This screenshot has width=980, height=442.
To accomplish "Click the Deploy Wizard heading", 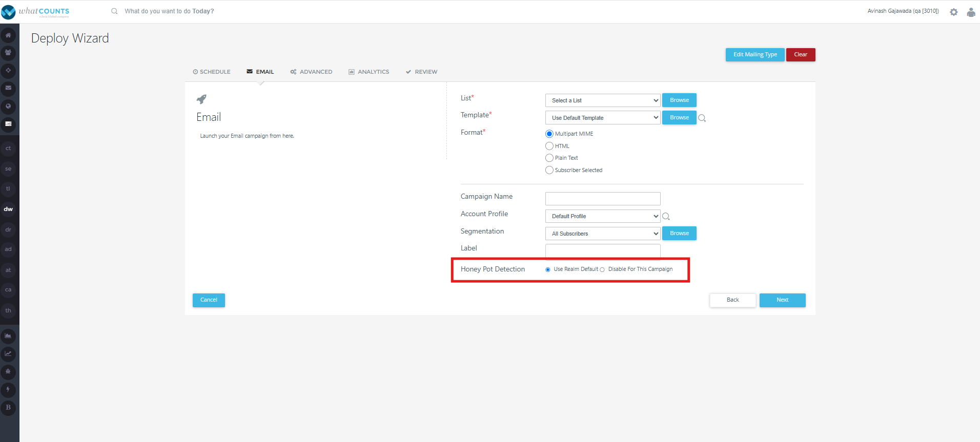I will coord(70,38).
